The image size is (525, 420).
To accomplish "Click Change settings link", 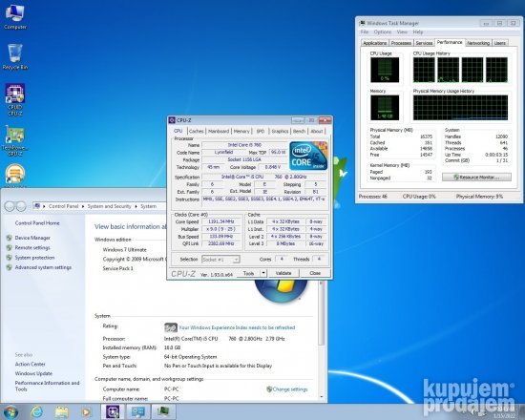I will 290,389.
